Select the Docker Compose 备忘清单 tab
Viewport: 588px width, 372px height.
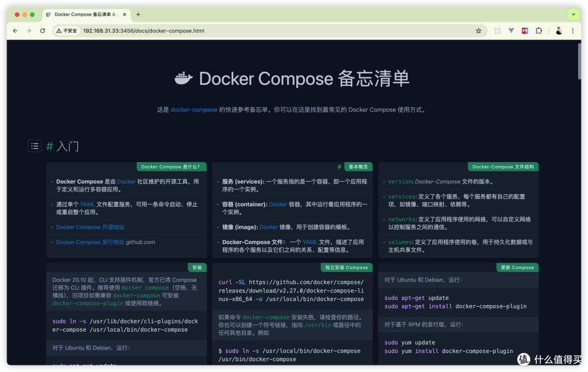[86, 14]
